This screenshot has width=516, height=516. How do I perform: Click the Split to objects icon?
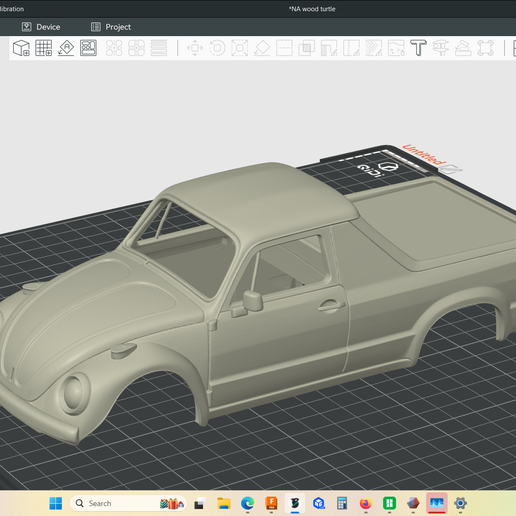coord(114,48)
